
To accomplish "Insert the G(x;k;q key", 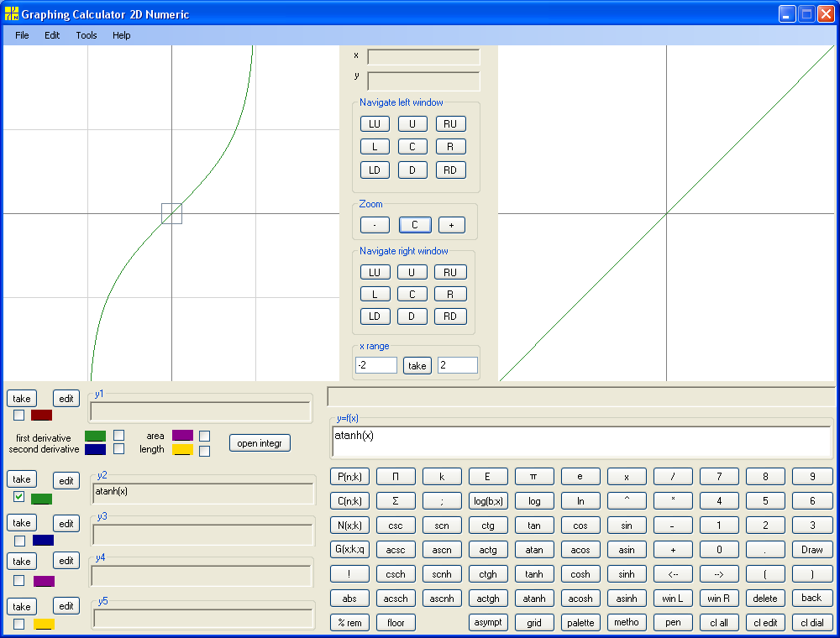I will 349,550.
